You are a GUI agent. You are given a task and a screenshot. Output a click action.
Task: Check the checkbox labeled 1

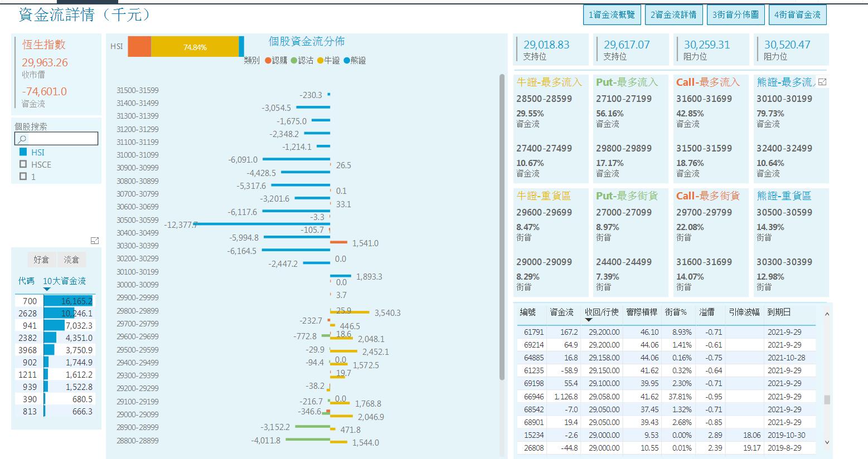click(22, 177)
